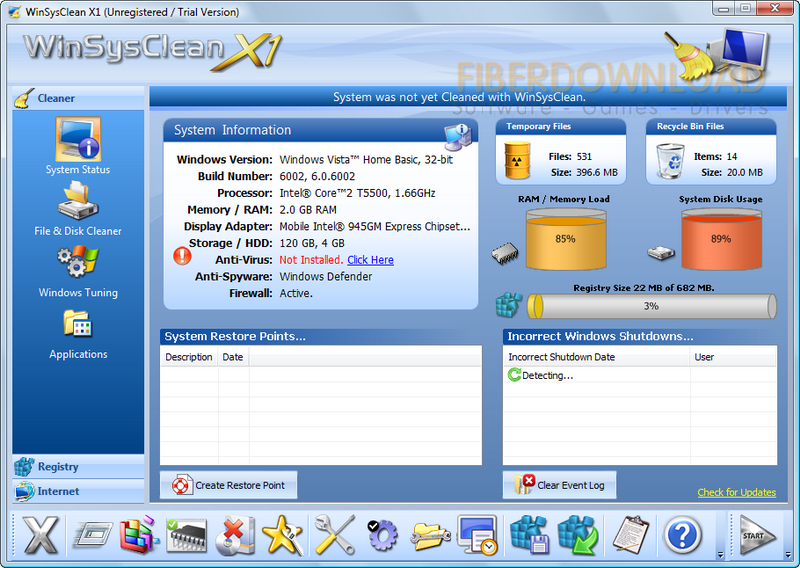800x568 pixels.
Task: Click the big X logo in bottom toolbar
Action: 40,534
